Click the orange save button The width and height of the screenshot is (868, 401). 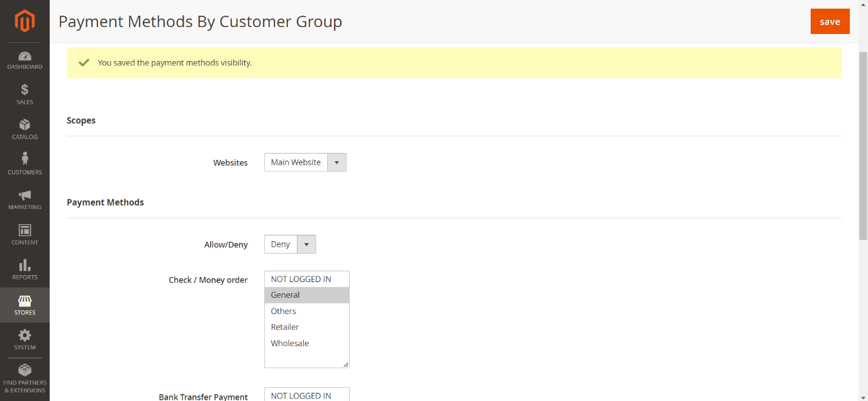[x=830, y=21]
